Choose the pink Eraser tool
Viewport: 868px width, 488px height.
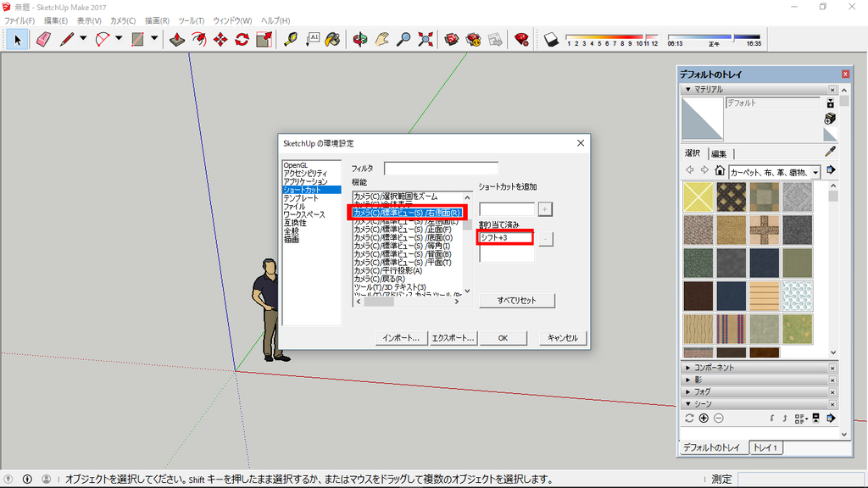pos(43,40)
